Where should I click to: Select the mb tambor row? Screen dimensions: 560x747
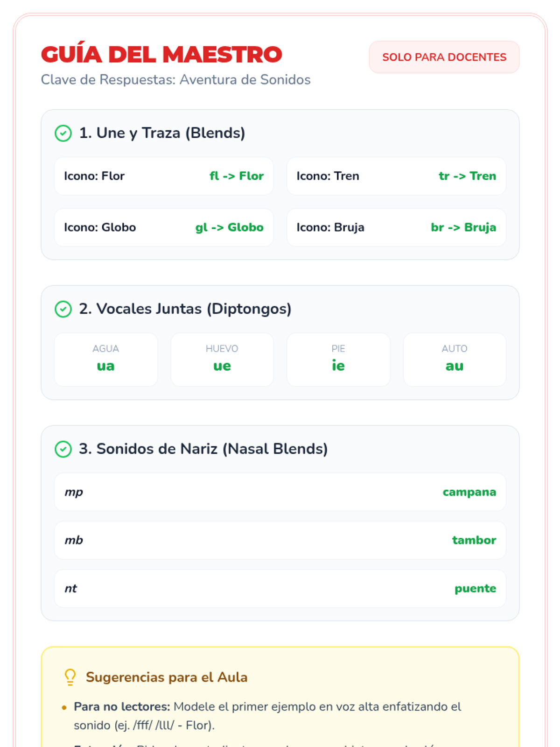(280, 540)
